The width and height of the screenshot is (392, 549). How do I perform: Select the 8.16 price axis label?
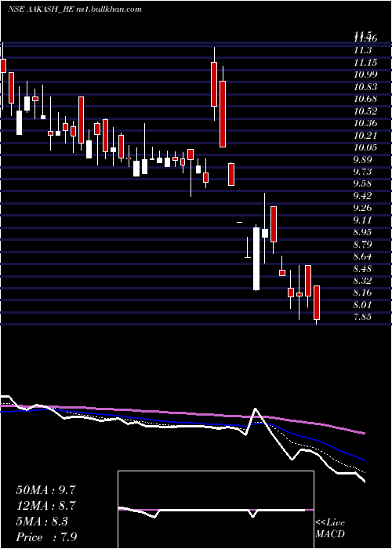click(364, 293)
